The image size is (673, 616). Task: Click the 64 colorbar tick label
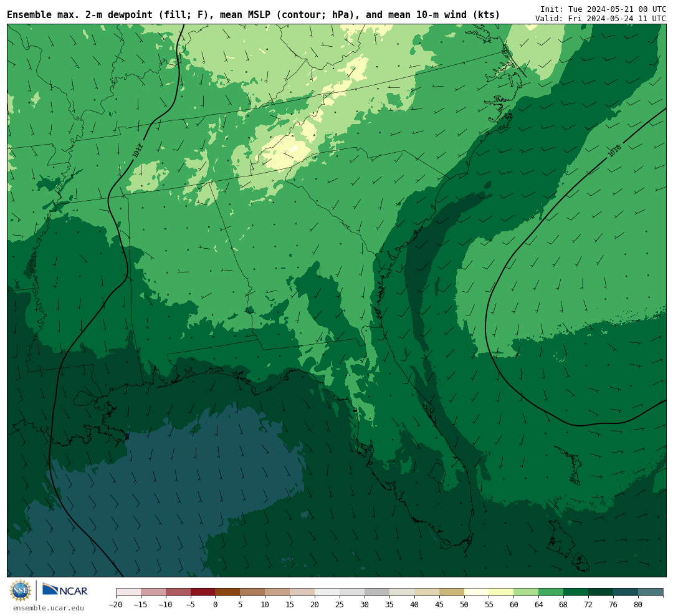coord(539,605)
